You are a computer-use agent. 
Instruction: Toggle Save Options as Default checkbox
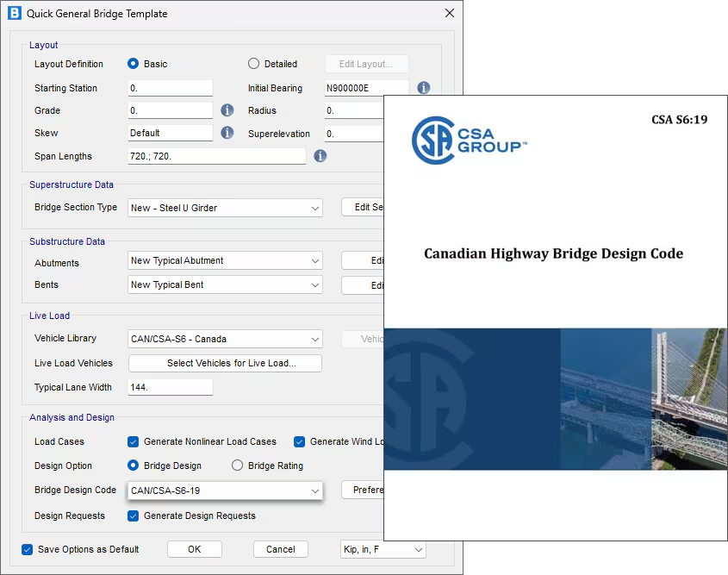pyautogui.click(x=28, y=549)
